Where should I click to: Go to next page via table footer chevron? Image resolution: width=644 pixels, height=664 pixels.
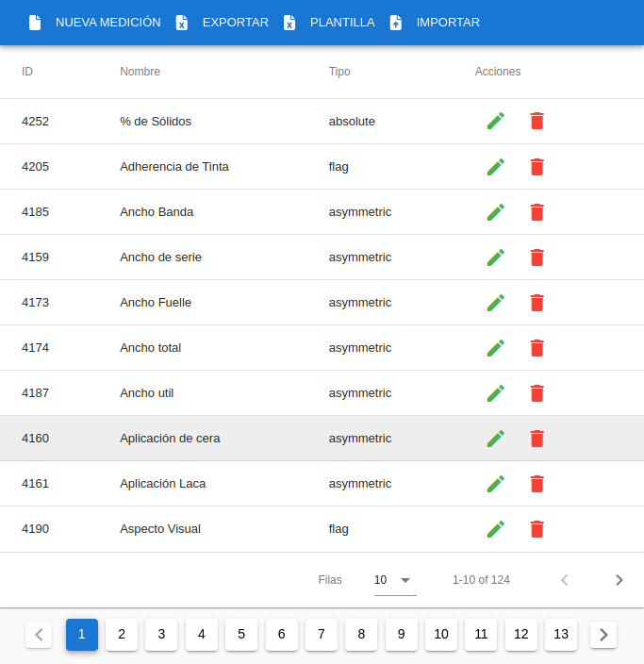click(x=619, y=580)
